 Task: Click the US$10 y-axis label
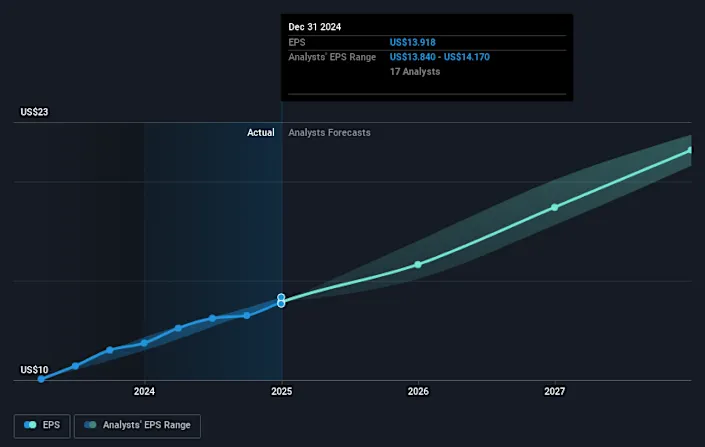34,370
